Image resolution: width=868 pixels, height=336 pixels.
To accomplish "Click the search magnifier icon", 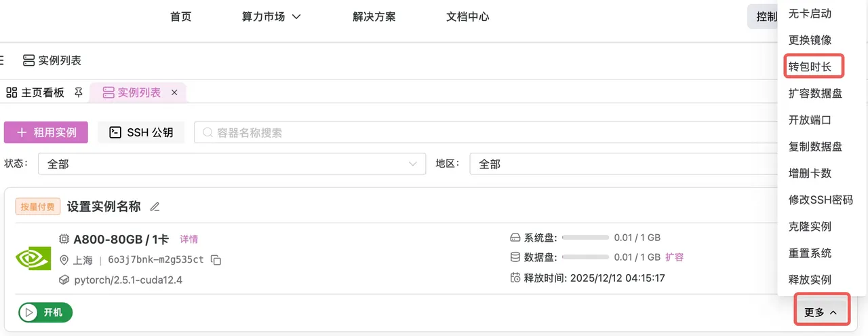I will pos(208,133).
